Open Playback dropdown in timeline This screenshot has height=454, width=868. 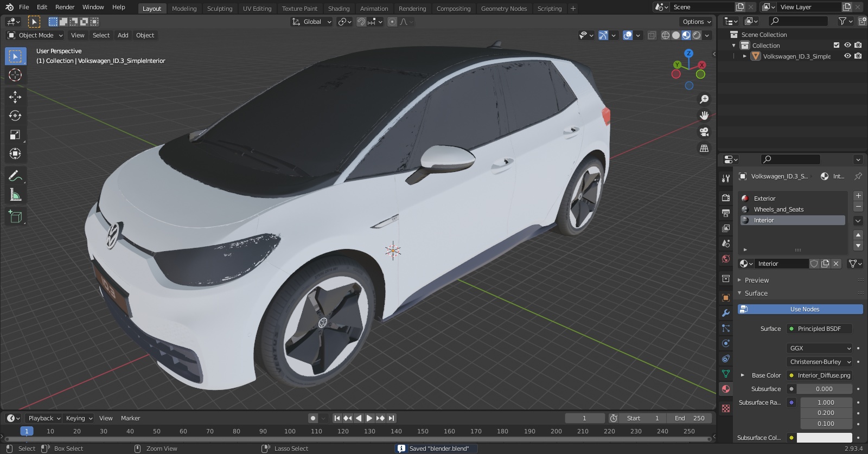pos(43,418)
